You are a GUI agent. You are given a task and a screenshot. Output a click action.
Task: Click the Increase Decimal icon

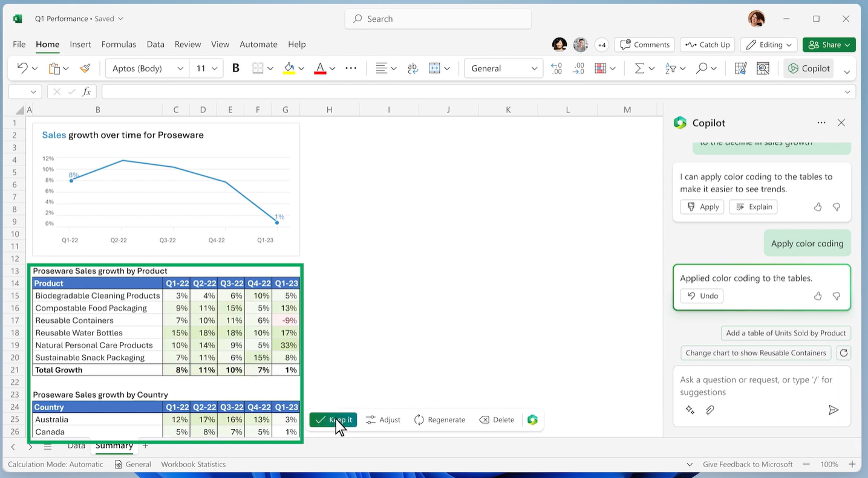[556, 68]
